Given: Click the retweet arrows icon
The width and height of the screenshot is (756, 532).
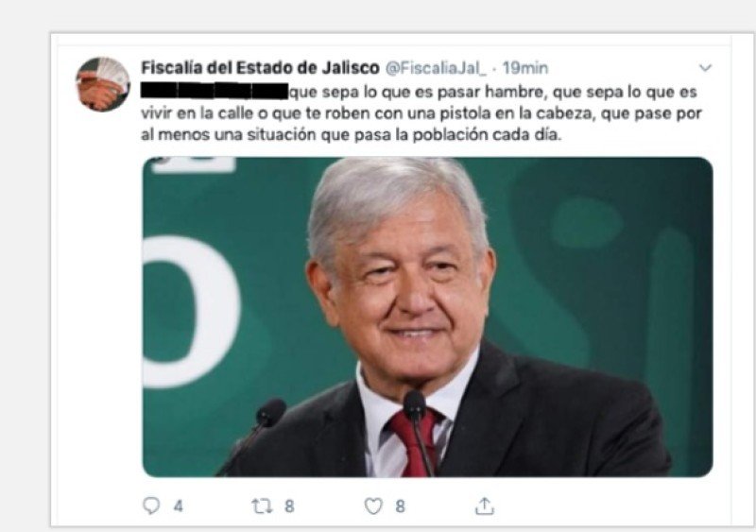Looking at the screenshot, I should pyautogui.click(x=262, y=506).
